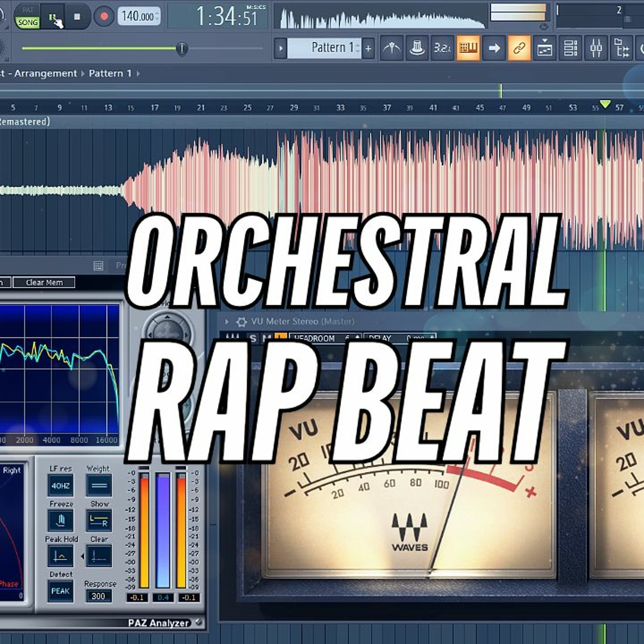Click the Detect PEAK button

60,591
